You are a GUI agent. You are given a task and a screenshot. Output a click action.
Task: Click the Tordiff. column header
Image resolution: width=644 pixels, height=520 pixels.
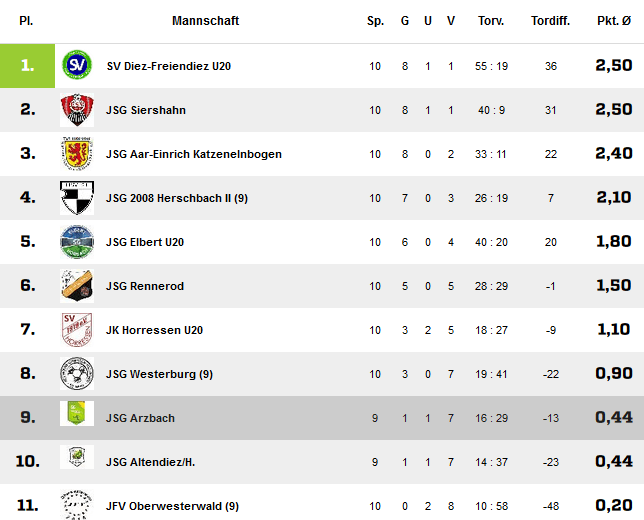(x=550, y=21)
